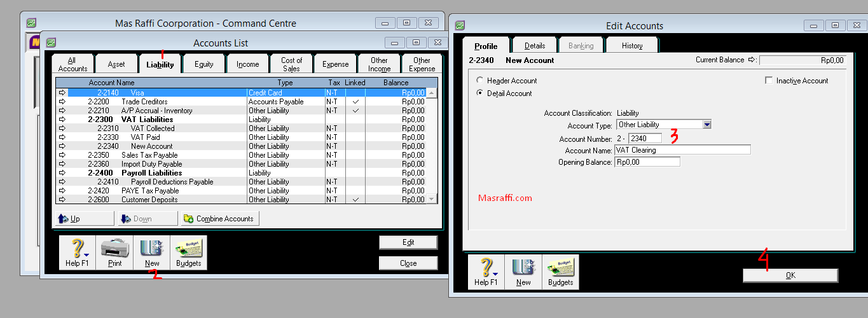Image resolution: width=868 pixels, height=318 pixels.
Task: Switch to Other Expense tab
Action: (x=422, y=64)
